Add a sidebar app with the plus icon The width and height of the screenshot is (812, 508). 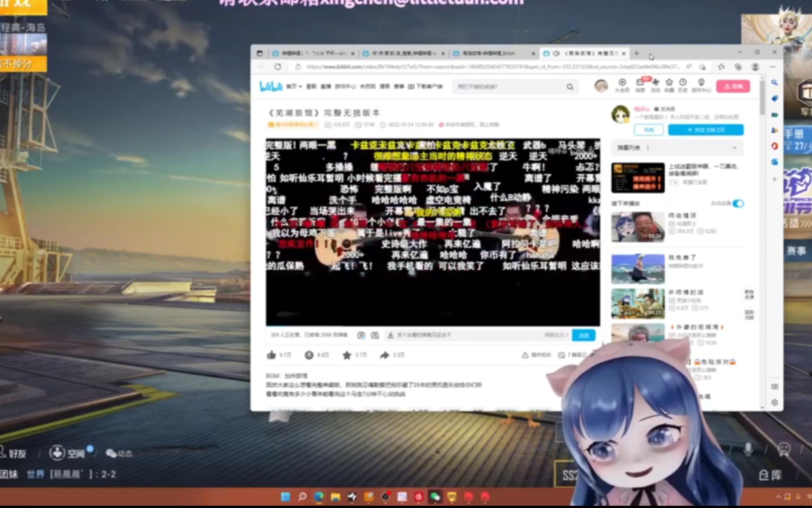[x=774, y=179]
